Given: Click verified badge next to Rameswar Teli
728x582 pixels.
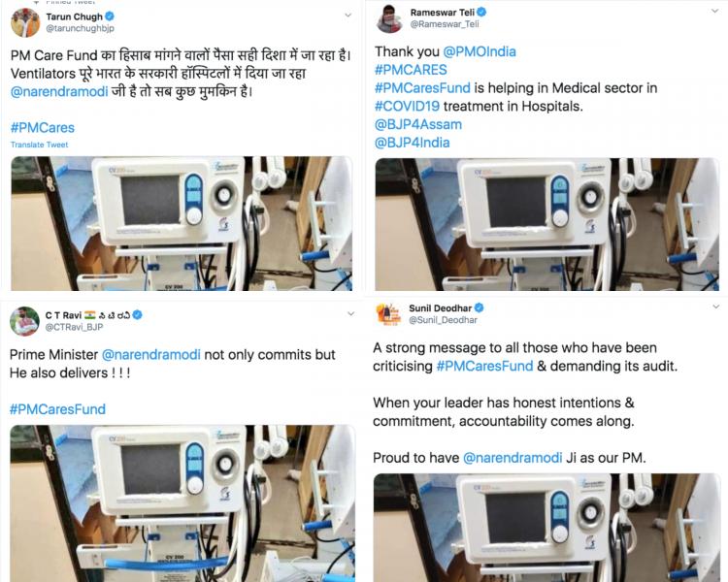Looking at the screenshot, I should pyautogui.click(x=481, y=12).
